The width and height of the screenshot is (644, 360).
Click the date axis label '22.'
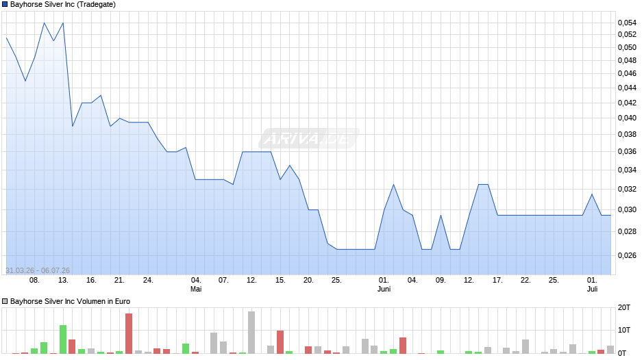point(525,281)
